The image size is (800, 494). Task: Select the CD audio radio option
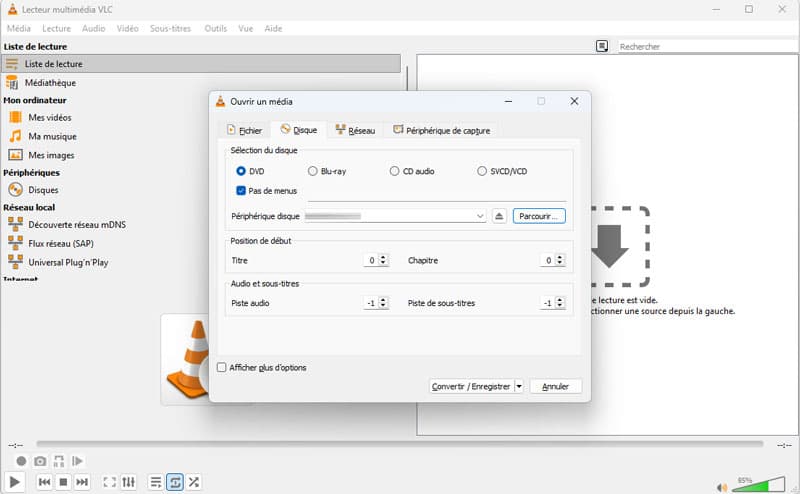(395, 172)
